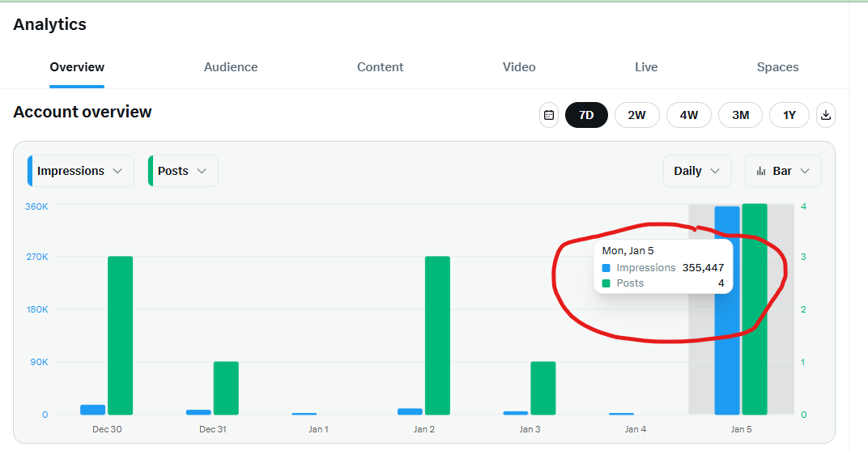868x451 pixels.
Task: Click the green Posts swatch in tooltip
Action: point(606,283)
